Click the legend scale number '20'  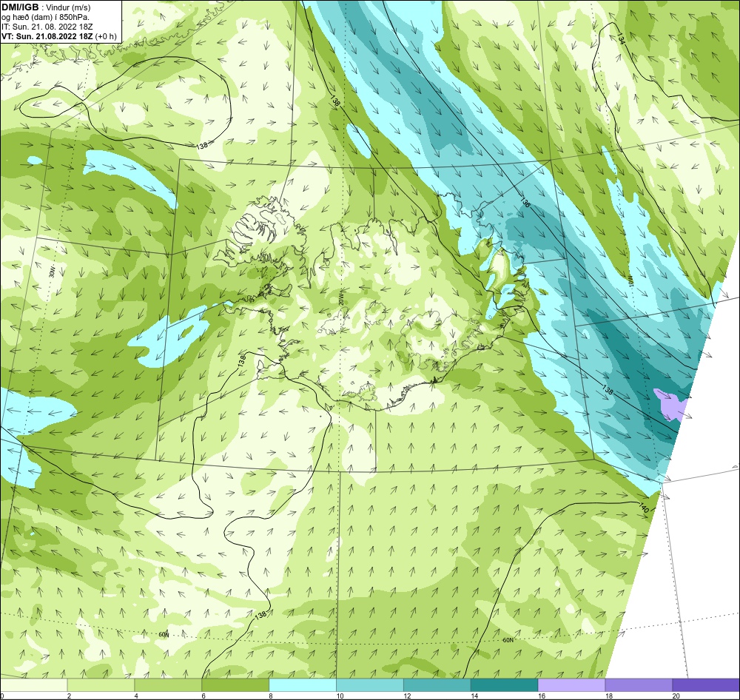tap(676, 696)
